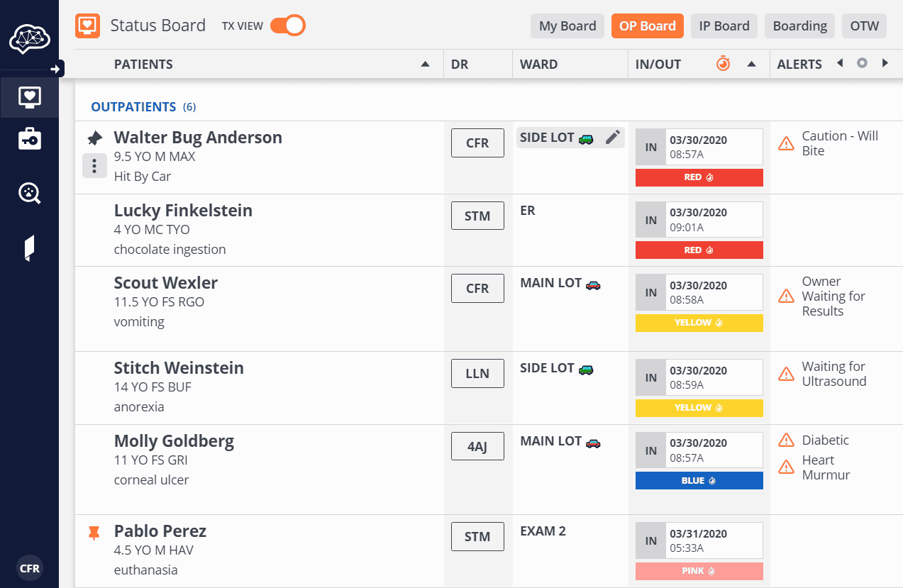Switch to the IP Board tab
Image resolution: width=903 pixels, height=588 pixels.
click(x=724, y=26)
